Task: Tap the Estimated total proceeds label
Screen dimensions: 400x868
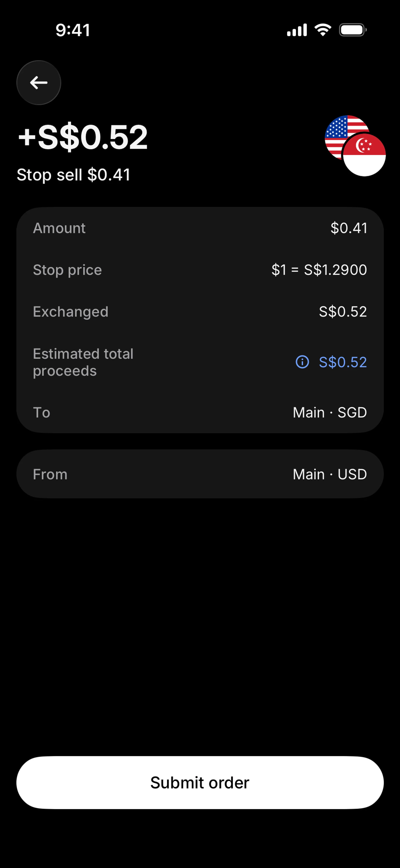Action: 83,362
